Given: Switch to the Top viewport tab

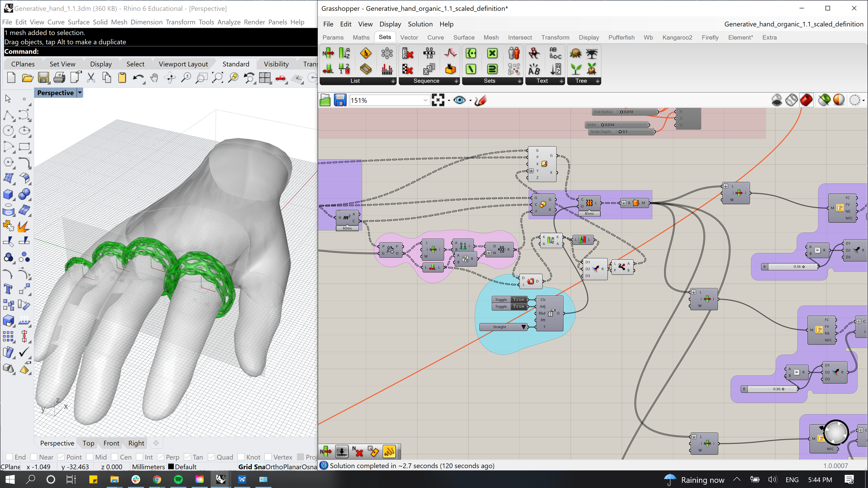Looking at the screenshot, I should (x=88, y=443).
